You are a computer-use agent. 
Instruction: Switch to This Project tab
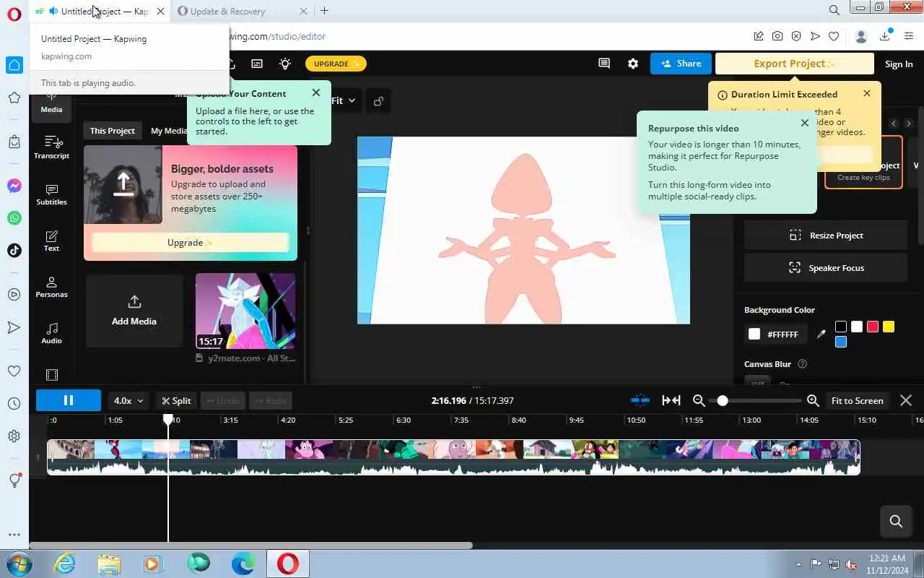tap(112, 131)
